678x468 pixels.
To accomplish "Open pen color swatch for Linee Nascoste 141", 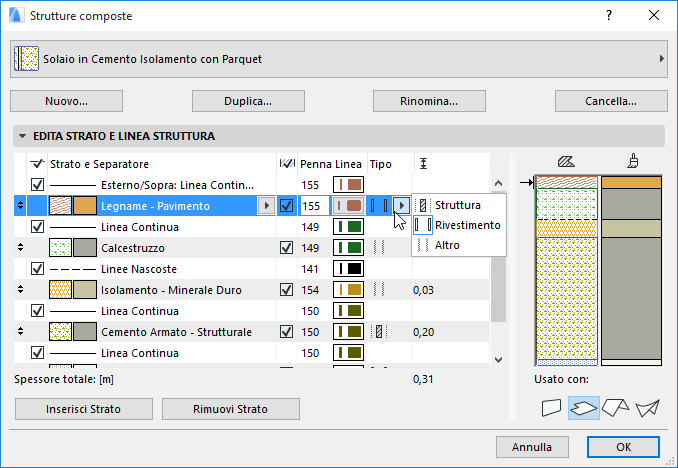I will (x=348, y=269).
